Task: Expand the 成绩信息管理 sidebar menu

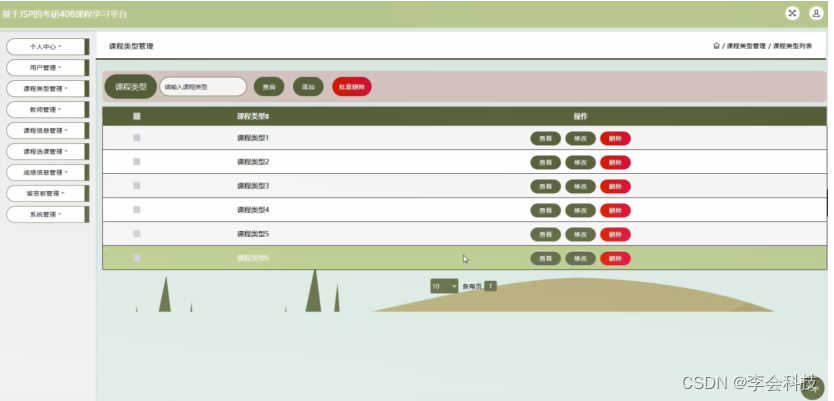Action: (46, 172)
